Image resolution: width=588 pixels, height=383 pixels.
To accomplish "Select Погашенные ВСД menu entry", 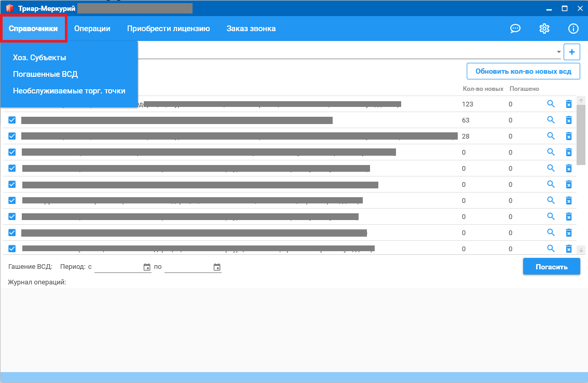I will click(x=45, y=74).
